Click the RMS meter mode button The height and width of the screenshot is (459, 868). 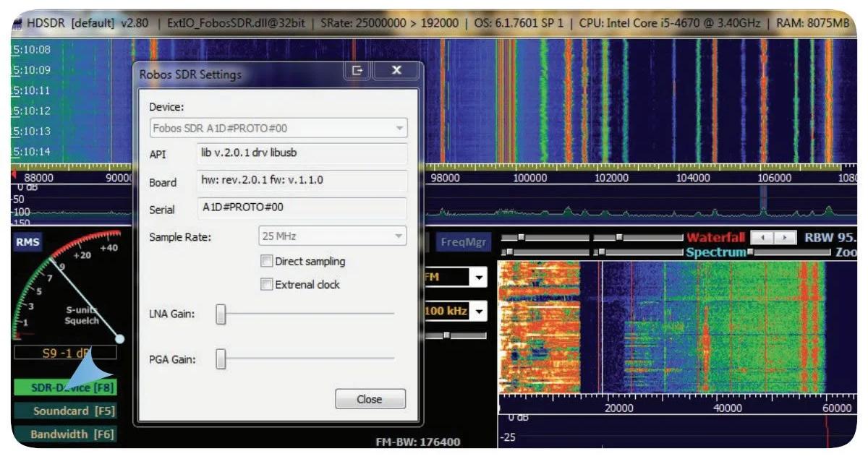pyautogui.click(x=27, y=244)
